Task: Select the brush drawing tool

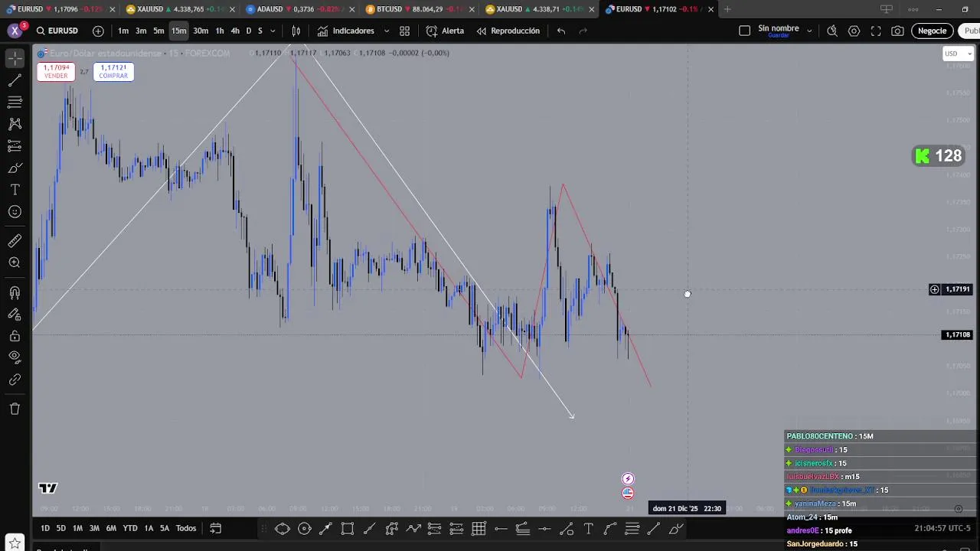Action: point(15,168)
